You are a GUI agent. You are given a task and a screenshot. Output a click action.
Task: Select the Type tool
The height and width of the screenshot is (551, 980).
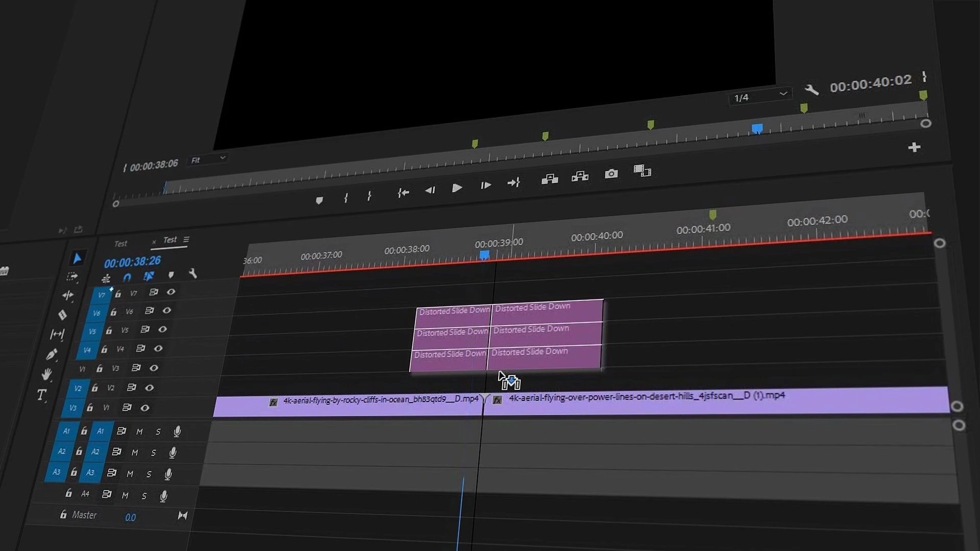click(41, 395)
